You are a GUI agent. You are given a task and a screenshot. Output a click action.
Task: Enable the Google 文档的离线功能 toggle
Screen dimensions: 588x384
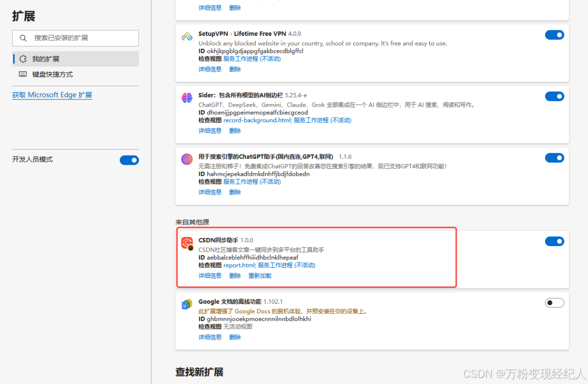(x=554, y=303)
